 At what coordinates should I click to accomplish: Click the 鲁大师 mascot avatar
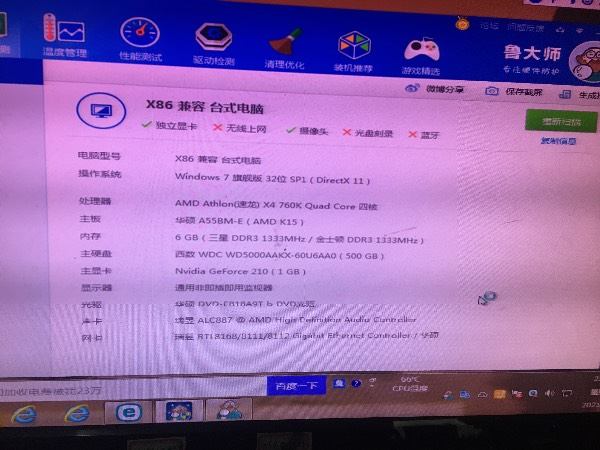pyautogui.click(x=585, y=62)
